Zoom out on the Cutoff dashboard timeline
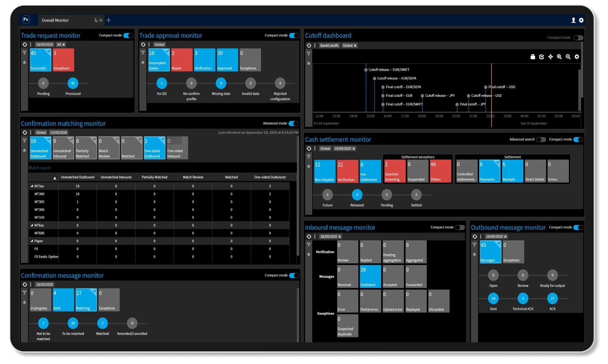Screen dimensions: 608x364 568,57
